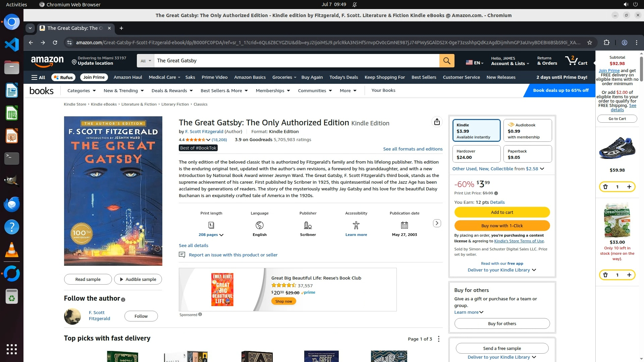Open the Best Sellers & More menu
The image size is (644, 362).
coord(224,90)
